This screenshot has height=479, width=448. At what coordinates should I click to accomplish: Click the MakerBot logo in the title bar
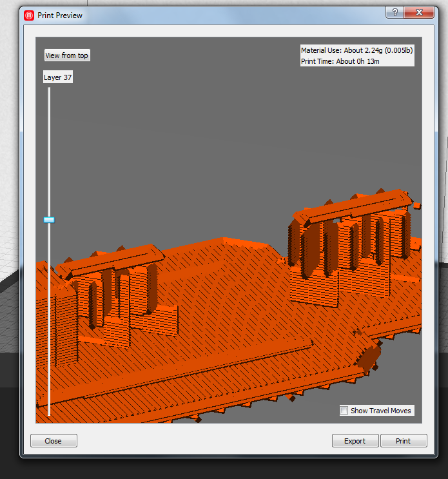coord(29,15)
